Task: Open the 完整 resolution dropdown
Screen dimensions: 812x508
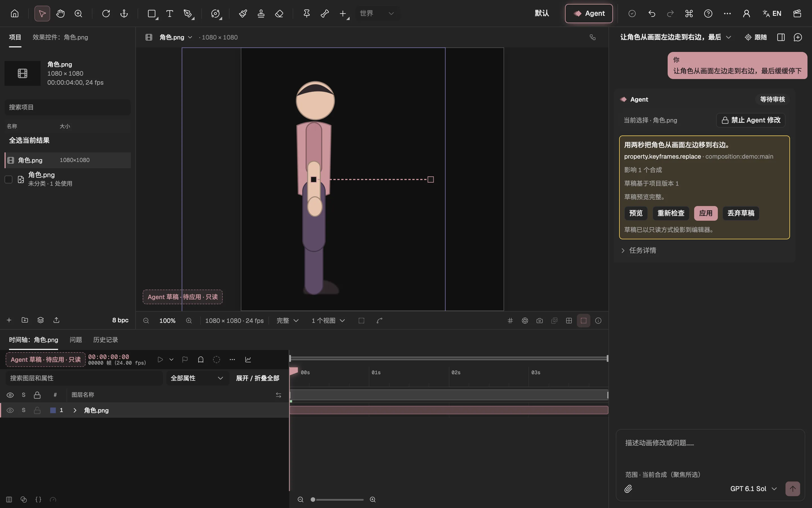Action: pyautogui.click(x=288, y=321)
